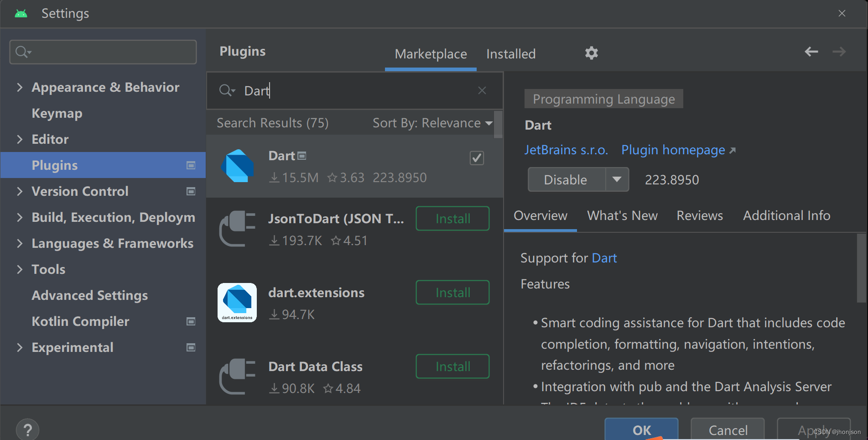Expand the Editor section
This screenshot has height=440, width=868.
tap(19, 139)
